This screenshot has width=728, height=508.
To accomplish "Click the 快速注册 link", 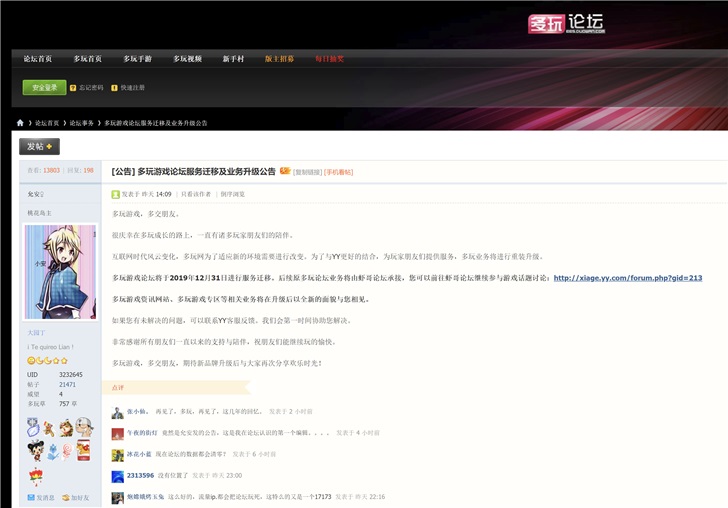I will [133, 88].
